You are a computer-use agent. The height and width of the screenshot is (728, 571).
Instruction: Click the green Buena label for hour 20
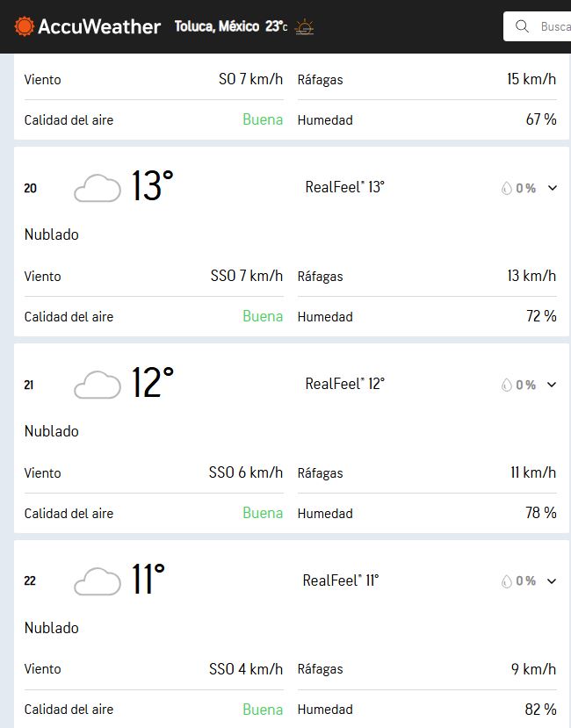pos(263,316)
